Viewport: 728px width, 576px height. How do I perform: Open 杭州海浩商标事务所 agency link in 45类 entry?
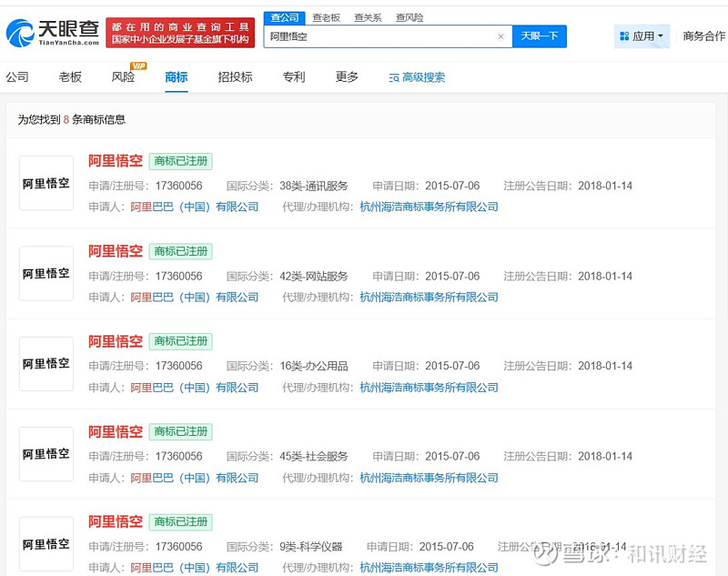(x=429, y=478)
